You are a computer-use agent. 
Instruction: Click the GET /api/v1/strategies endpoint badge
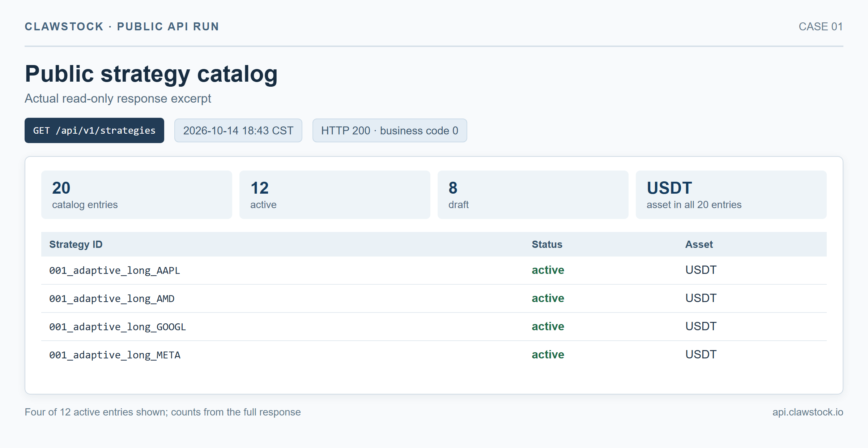(94, 130)
